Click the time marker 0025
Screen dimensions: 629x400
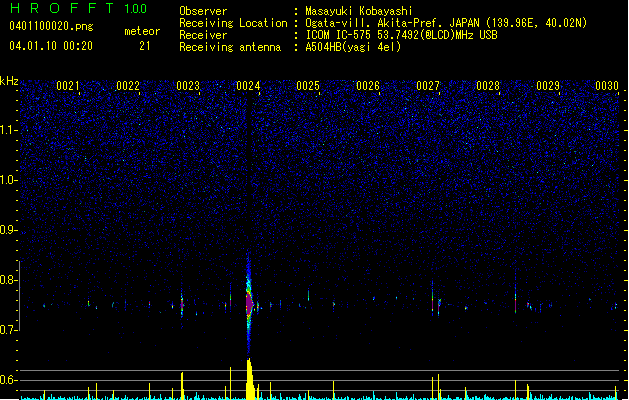308,86
